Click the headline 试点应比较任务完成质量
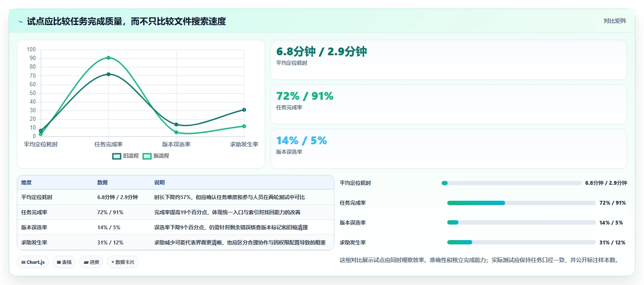 126,22
